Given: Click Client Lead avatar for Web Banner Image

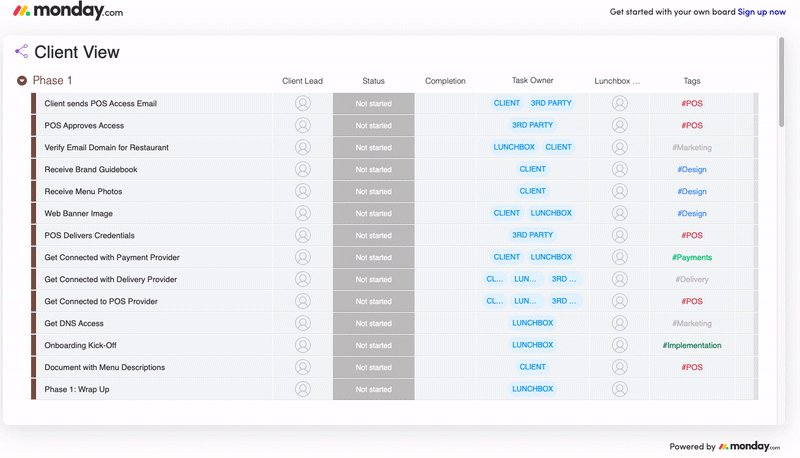Looking at the screenshot, I should (x=303, y=213).
